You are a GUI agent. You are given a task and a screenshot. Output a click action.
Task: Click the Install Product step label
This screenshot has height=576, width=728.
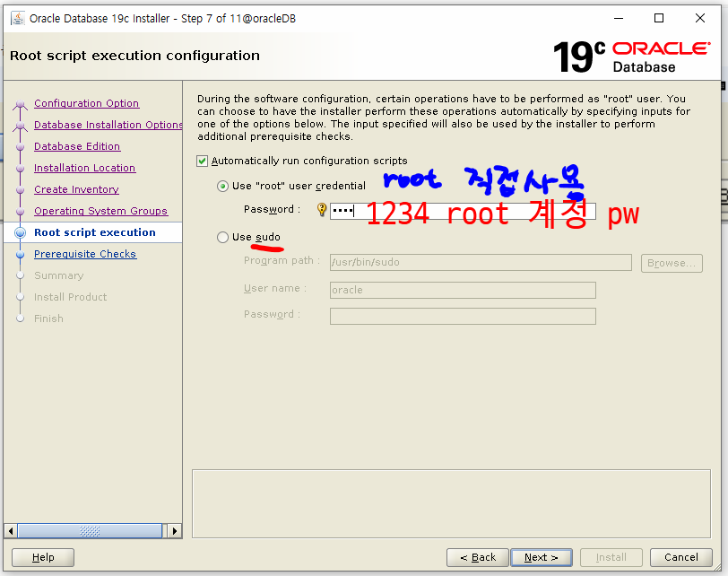[x=70, y=297]
